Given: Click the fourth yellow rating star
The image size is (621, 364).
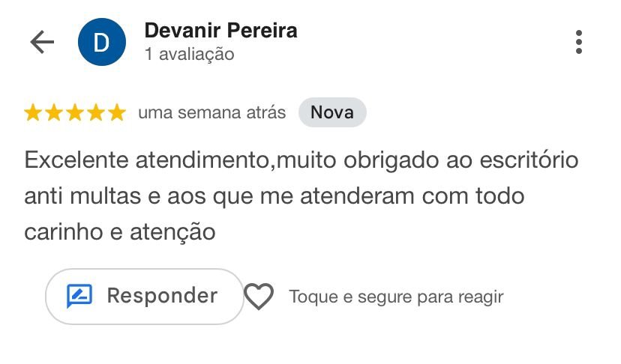Looking at the screenshot, I should [x=96, y=113].
